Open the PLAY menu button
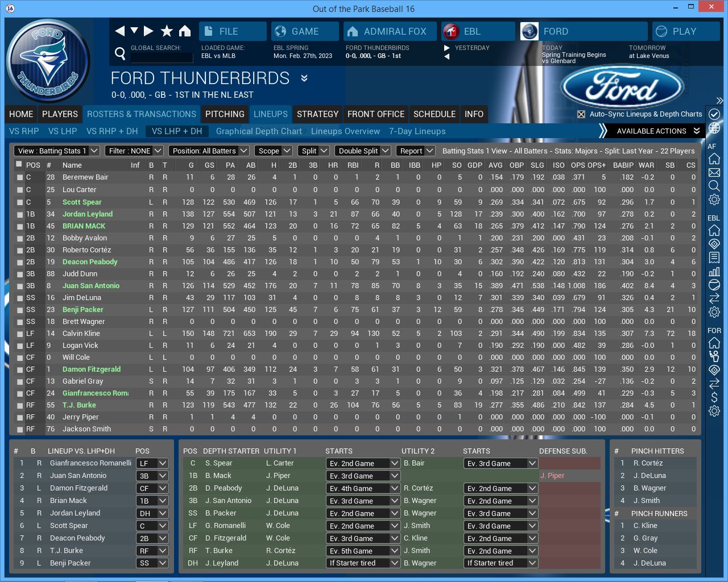728x582 pixels. coord(685,31)
